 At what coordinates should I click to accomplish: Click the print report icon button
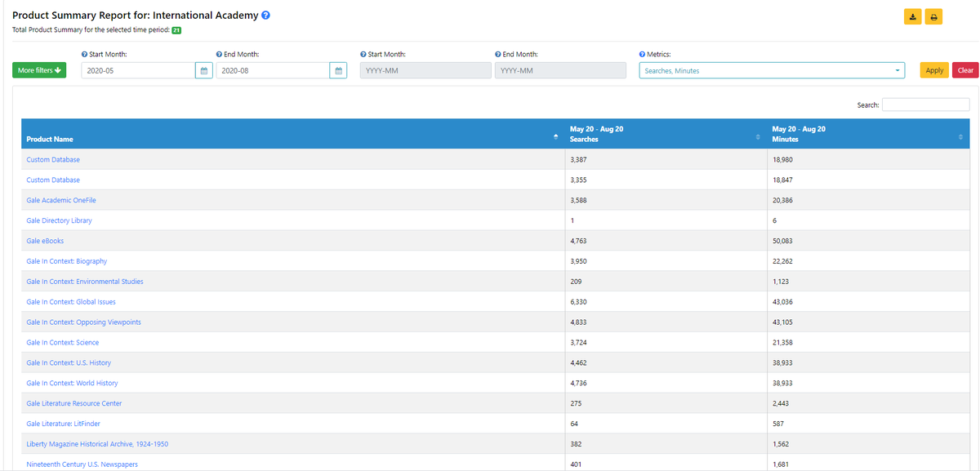pos(933,16)
